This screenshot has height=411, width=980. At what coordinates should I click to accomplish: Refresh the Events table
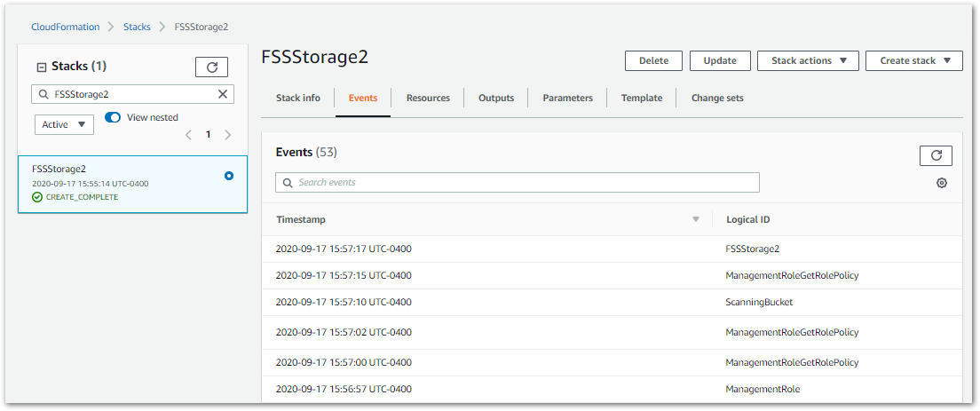click(936, 155)
